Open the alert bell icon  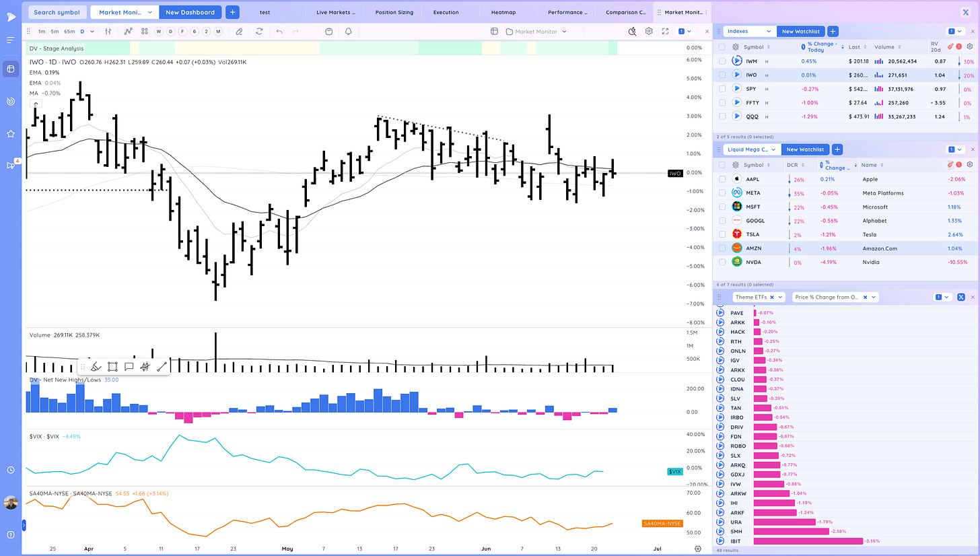point(348,31)
